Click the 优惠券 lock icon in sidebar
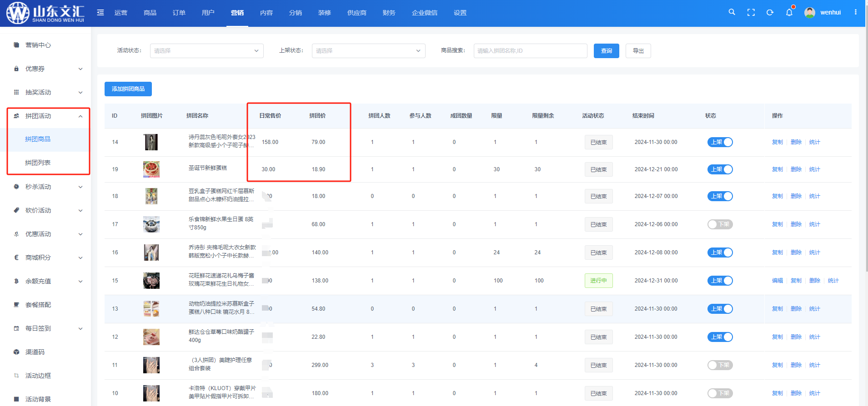Image resolution: width=868 pixels, height=406 pixels. pyautogui.click(x=16, y=69)
